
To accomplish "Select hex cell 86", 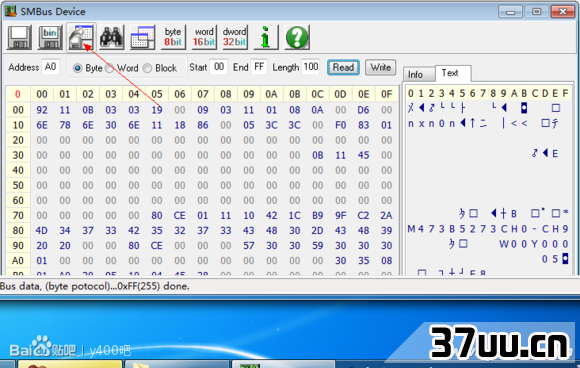I will click(x=203, y=125).
